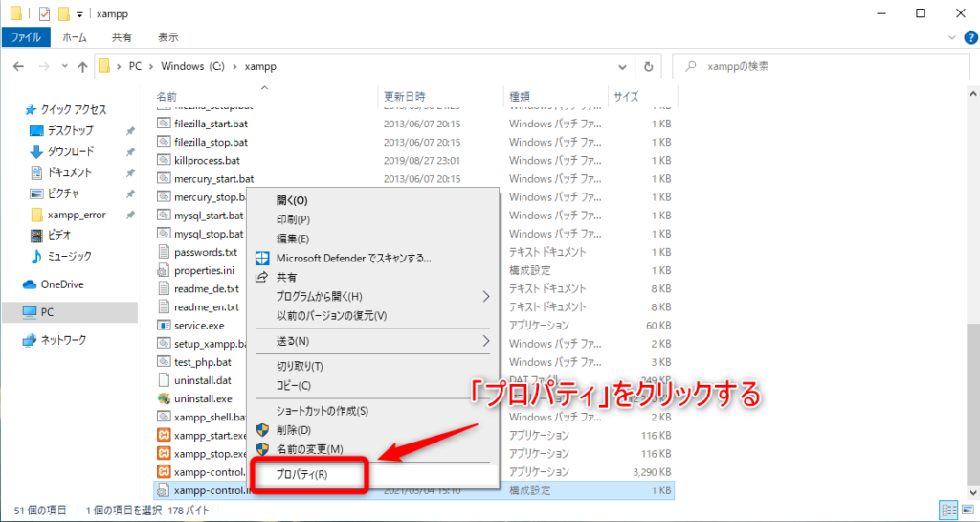Refresh the xampp folder view
Screen dimensions: 980x522
pos(648,66)
